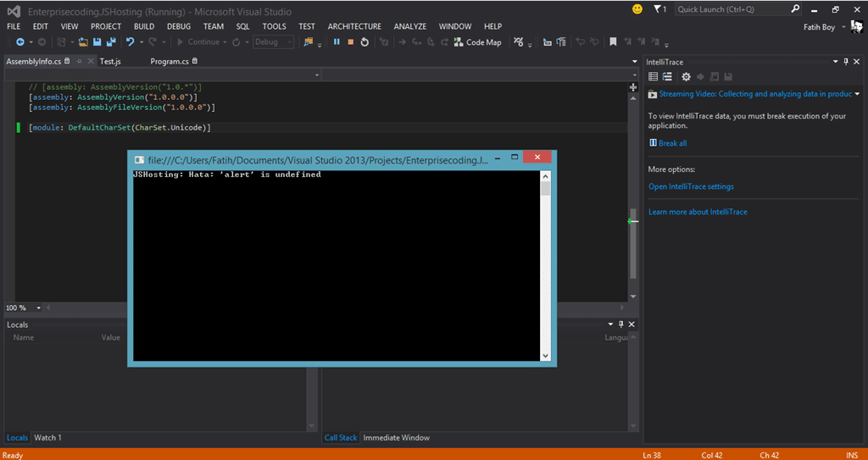Switch to the Immediate Window tab
The image size is (868, 460).
[x=397, y=437]
